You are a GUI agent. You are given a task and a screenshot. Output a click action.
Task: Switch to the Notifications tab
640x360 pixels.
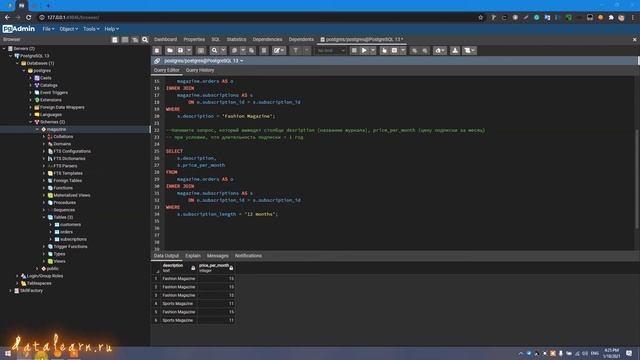click(x=248, y=256)
